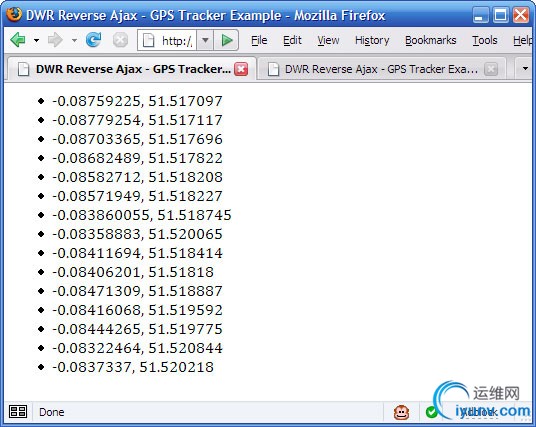Click the green Back arrow button
This screenshot has height=427, width=536.
click(x=18, y=40)
